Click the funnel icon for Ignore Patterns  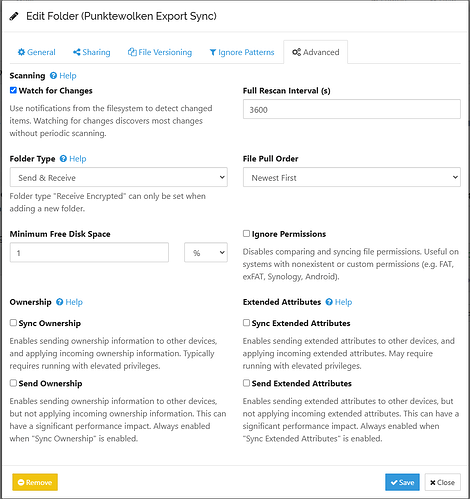[x=213, y=53]
